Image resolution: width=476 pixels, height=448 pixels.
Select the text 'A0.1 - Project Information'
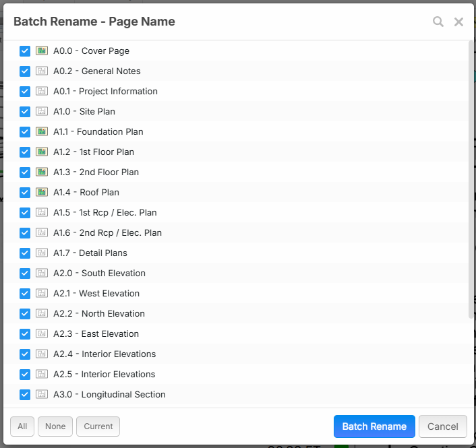point(105,91)
